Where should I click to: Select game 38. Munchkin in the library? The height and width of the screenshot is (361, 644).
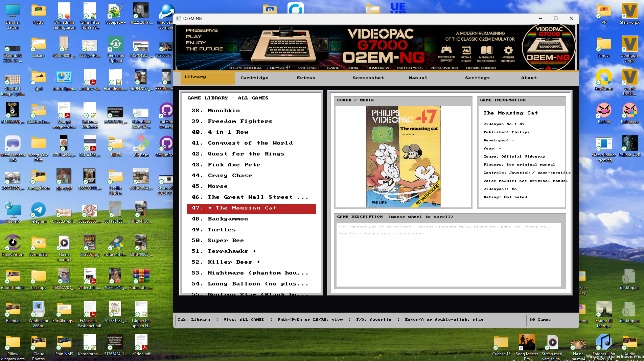[x=251, y=111]
